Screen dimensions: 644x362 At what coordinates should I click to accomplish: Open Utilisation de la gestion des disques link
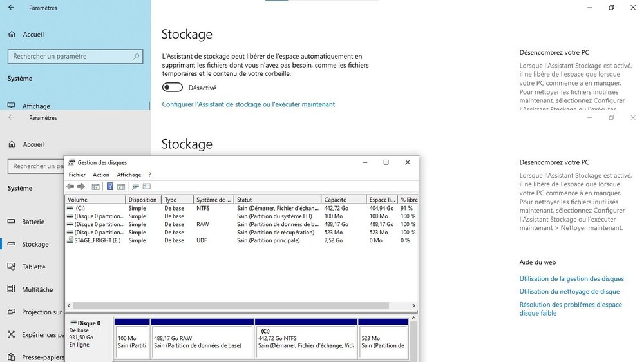[571, 279]
